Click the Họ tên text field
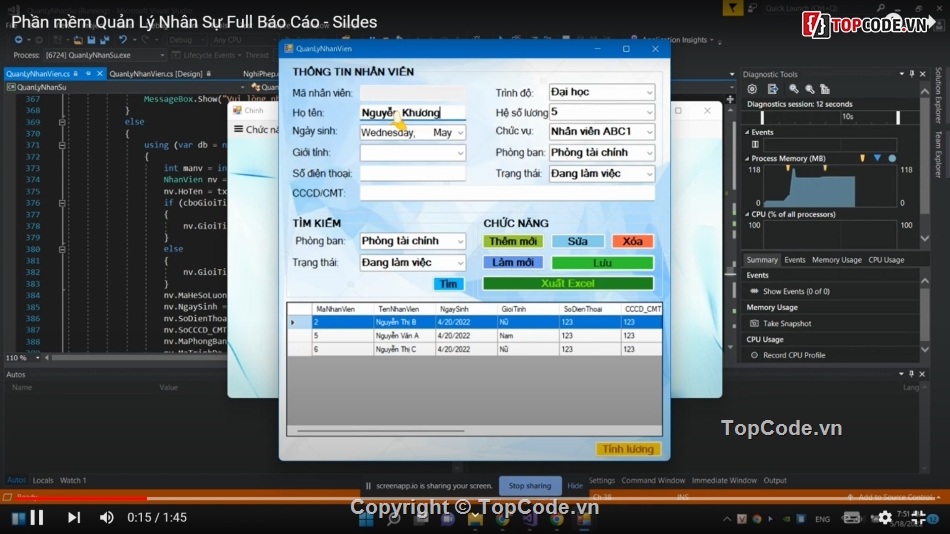Viewport: 950px width, 534px height. point(412,112)
